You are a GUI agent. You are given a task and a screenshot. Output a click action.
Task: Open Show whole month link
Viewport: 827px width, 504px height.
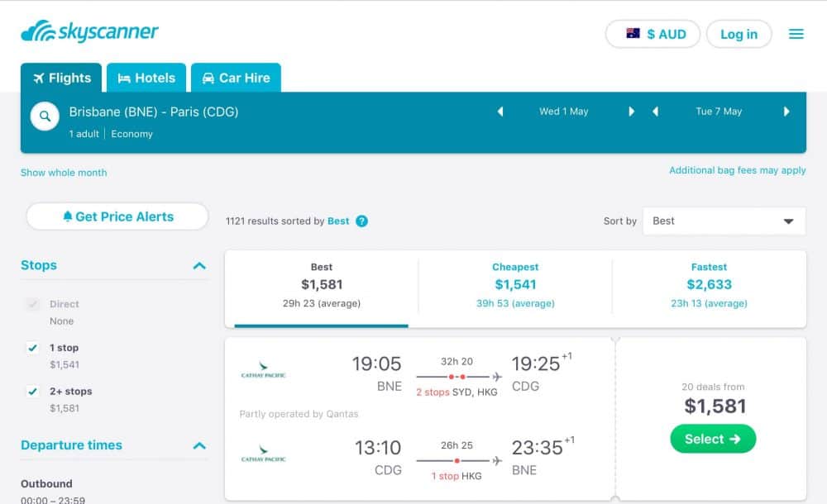[x=64, y=173]
